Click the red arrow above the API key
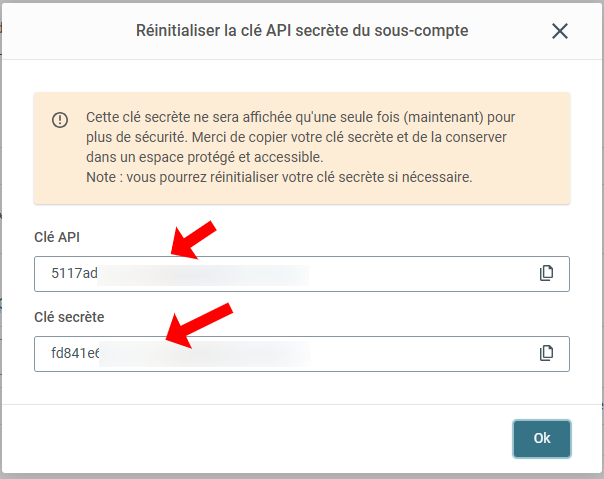 click(196, 237)
